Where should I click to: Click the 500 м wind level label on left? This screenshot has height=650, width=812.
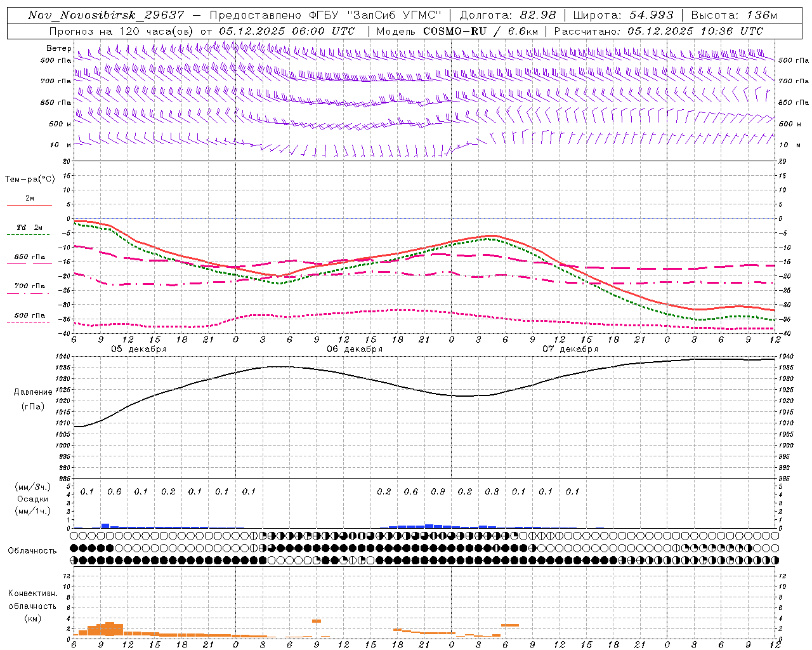pos(60,124)
